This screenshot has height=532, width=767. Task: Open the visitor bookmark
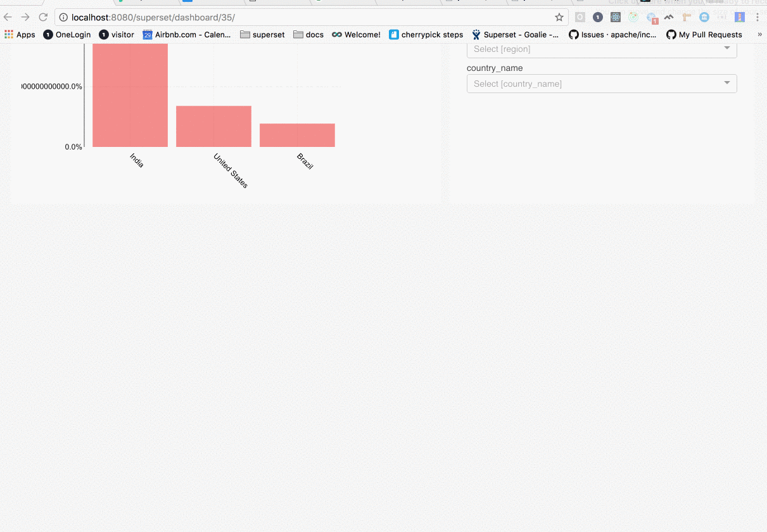click(x=117, y=35)
